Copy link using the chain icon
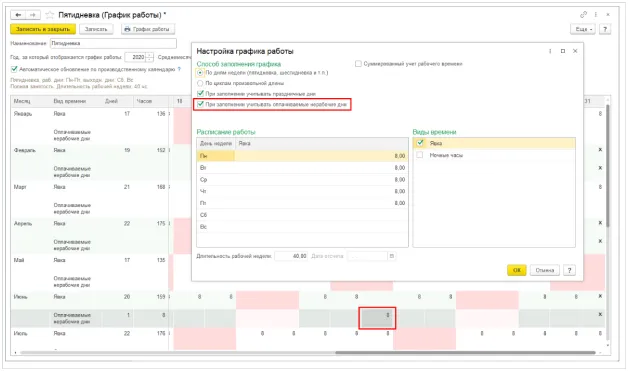Screen dimensions: 628x371 [x=583, y=14]
